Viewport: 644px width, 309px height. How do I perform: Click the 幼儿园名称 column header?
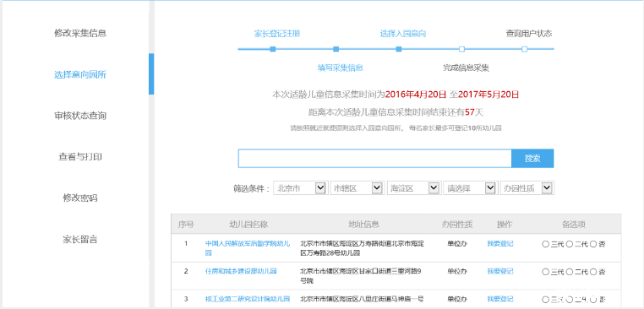[248, 225]
